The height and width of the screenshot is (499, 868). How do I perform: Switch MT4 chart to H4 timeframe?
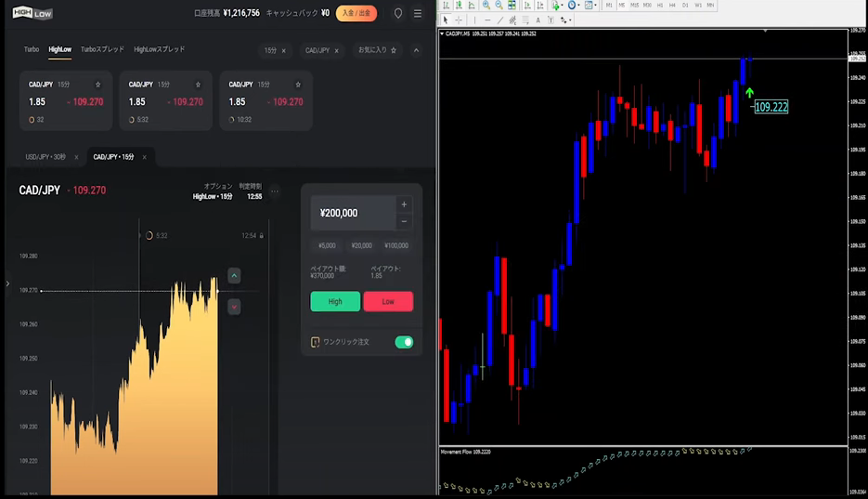point(673,5)
